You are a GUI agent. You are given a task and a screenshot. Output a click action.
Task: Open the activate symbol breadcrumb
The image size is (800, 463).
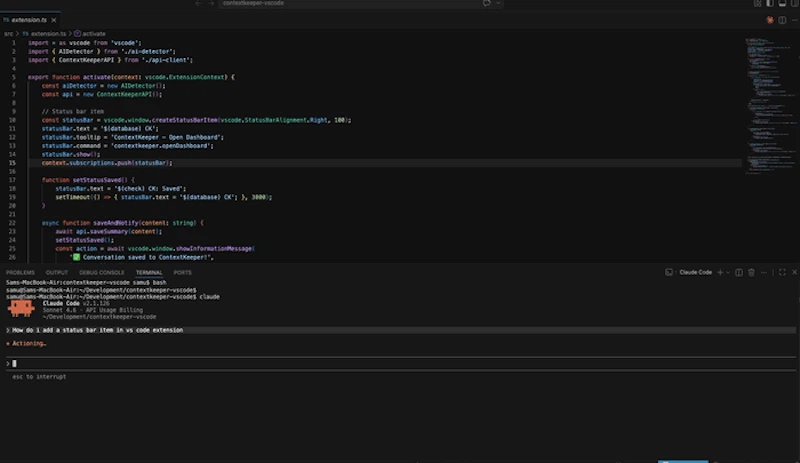[90, 34]
